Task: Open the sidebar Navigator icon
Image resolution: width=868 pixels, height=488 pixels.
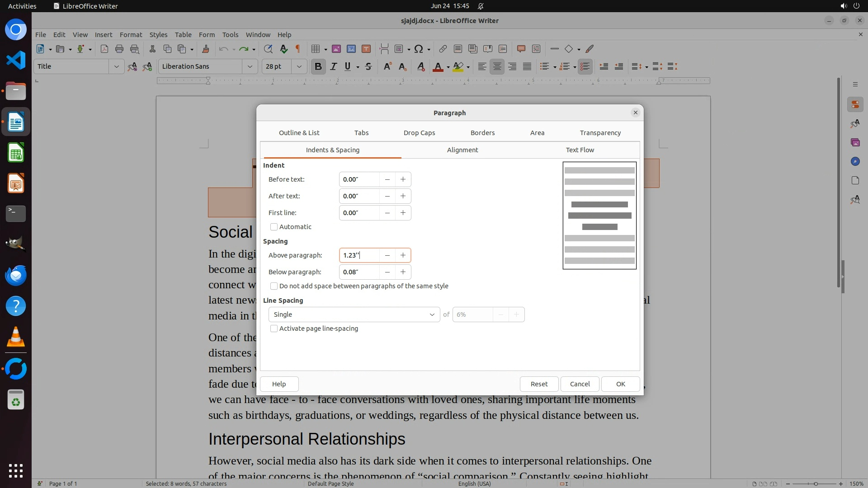Action: pos(855,161)
